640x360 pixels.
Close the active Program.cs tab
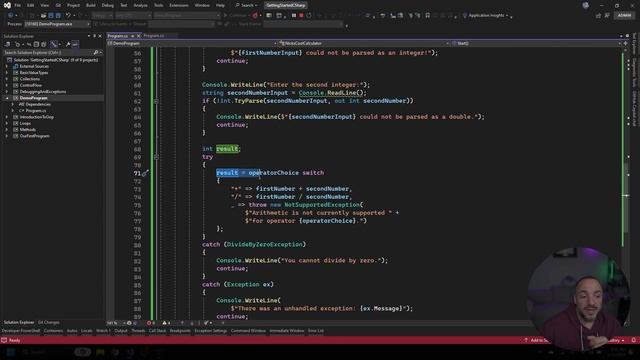(x=138, y=36)
